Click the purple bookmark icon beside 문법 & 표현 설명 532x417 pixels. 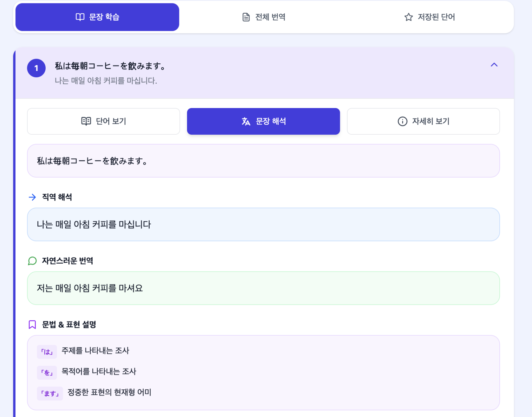tap(32, 324)
